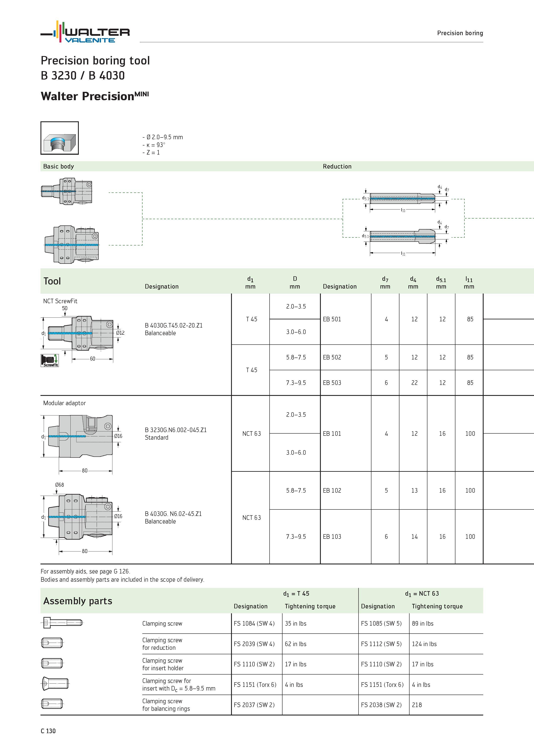The width and height of the screenshot is (534, 756).
Task: Click reduction designation EB 501
Action: tap(332, 319)
